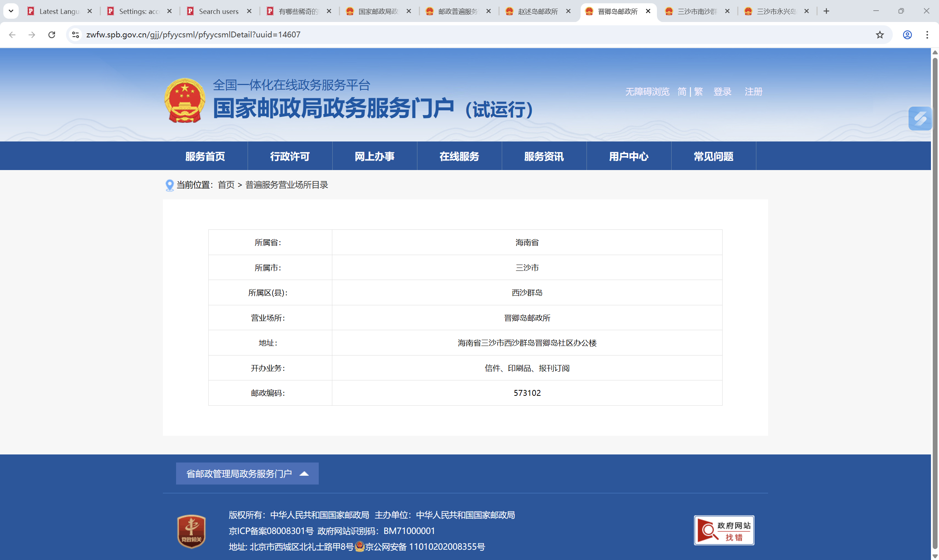The height and width of the screenshot is (560, 939).
Task: Reload the page with refresh icon
Action: click(x=52, y=35)
